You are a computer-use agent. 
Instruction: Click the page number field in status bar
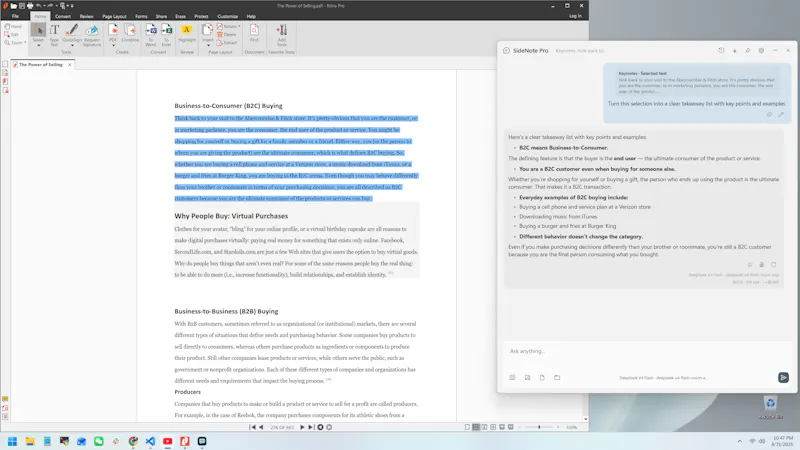tap(282, 427)
